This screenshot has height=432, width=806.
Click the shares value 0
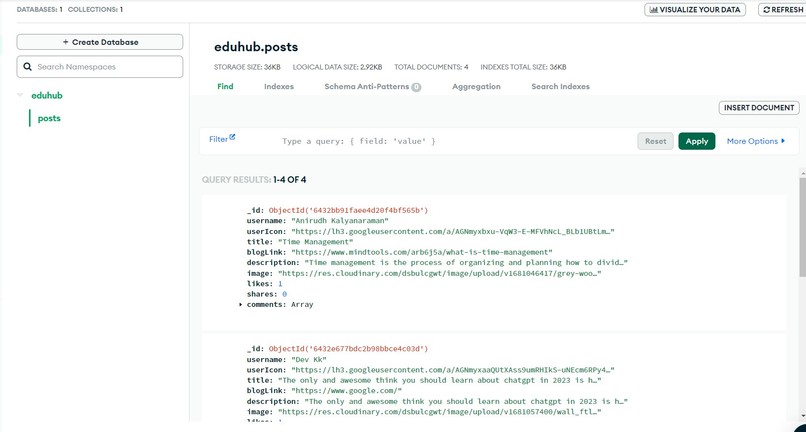pyautogui.click(x=284, y=294)
